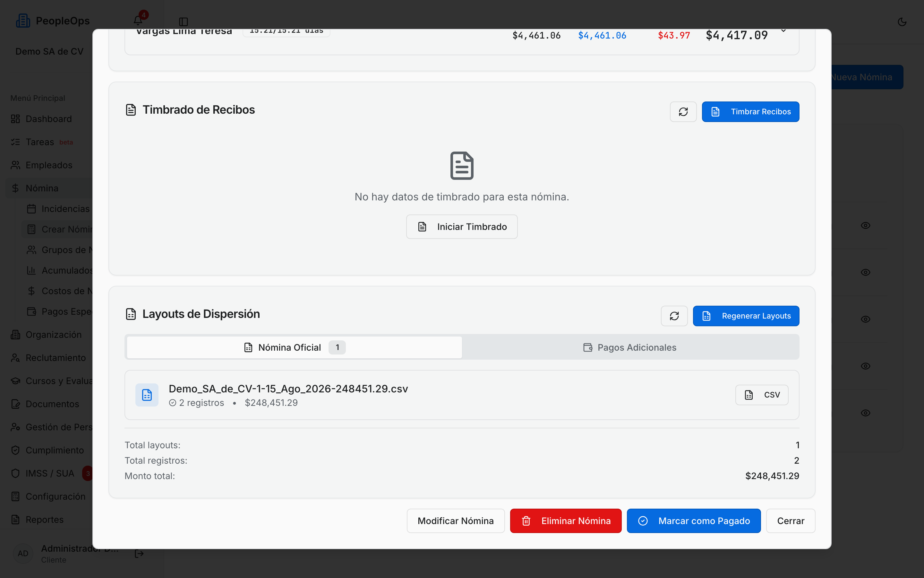Mark payroll as paid with Marcar como Pagado
This screenshot has height=578, width=924.
[x=693, y=521]
